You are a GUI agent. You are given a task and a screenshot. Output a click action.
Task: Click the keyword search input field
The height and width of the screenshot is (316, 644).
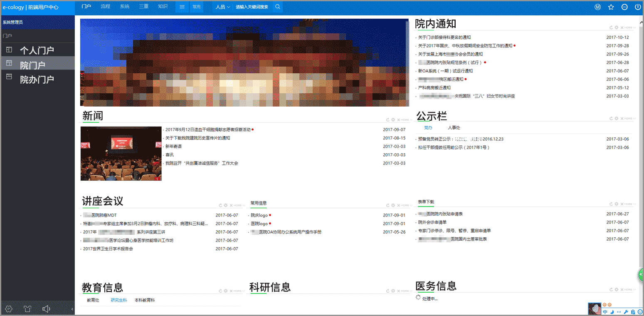(x=252, y=7)
